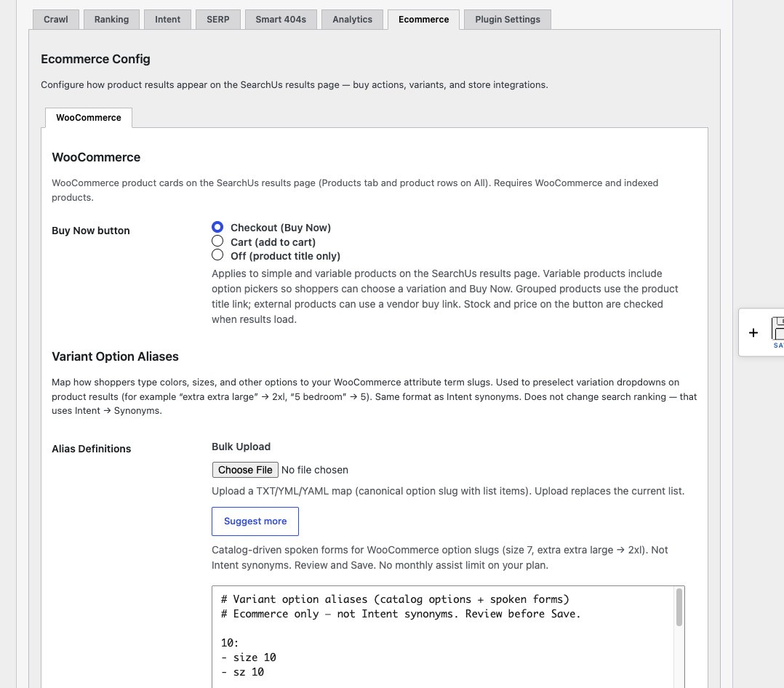Click inside the alias definitions textarea
This screenshot has height=688, width=784.
click(x=448, y=636)
